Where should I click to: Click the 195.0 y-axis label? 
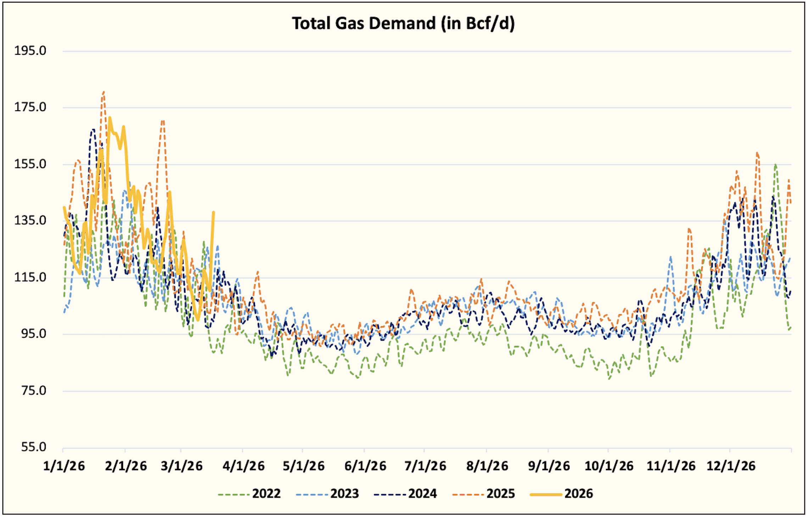[30, 51]
